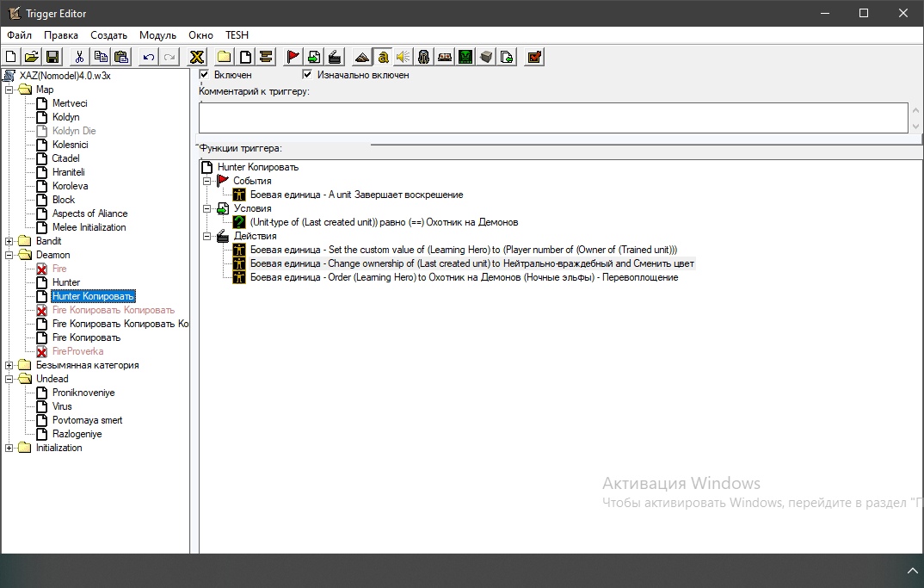The image size is (924, 588).
Task: Create new category with folder icon
Action: [x=224, y=57]
